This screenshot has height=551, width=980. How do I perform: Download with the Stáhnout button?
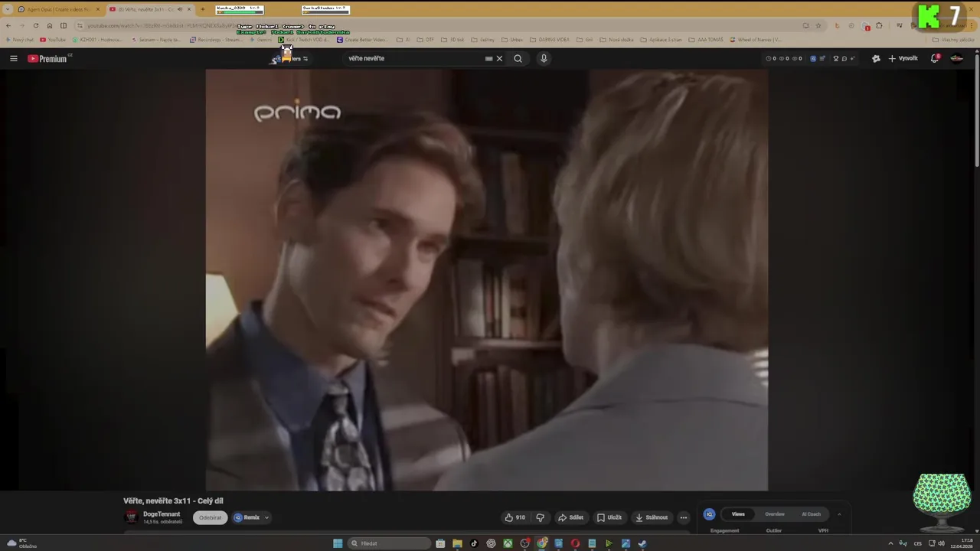(652, 517)
